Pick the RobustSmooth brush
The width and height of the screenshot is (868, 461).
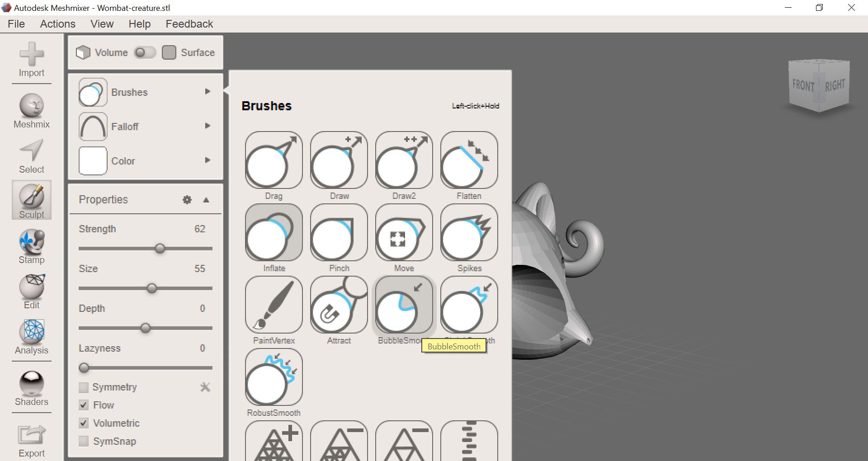(274, 377)
